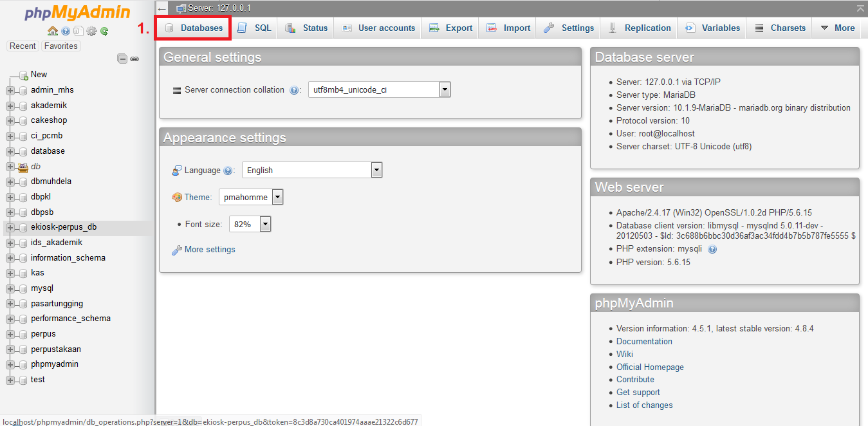Click the database icon beside perpus
The width and height of the screenshot is (868, 426).
tap(23, 334)
